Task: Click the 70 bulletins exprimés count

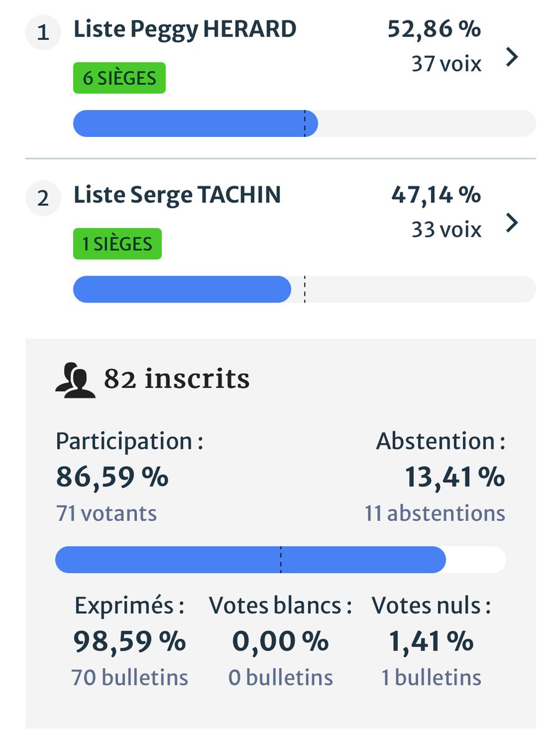Action: pyautogui.click(x=129, y=677)
